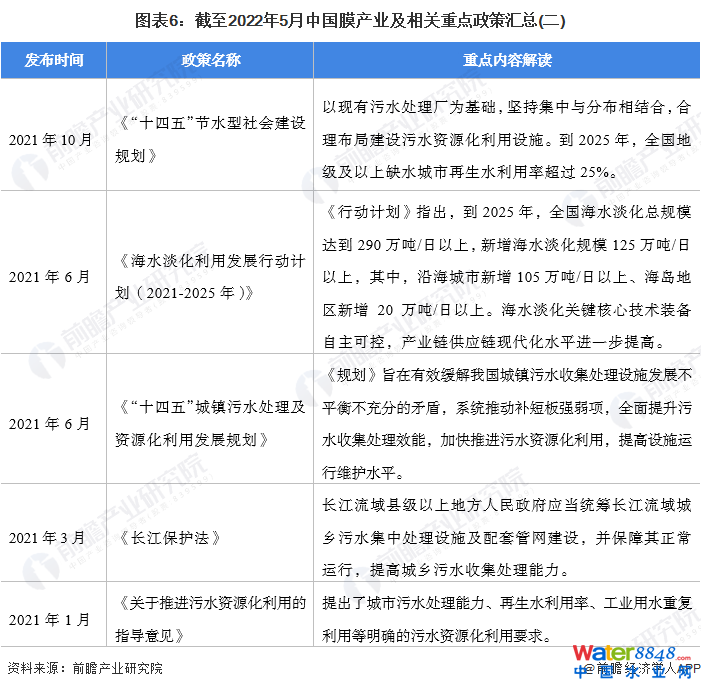Click the 《行动计划》 seawater desalination description

point(505,275)
